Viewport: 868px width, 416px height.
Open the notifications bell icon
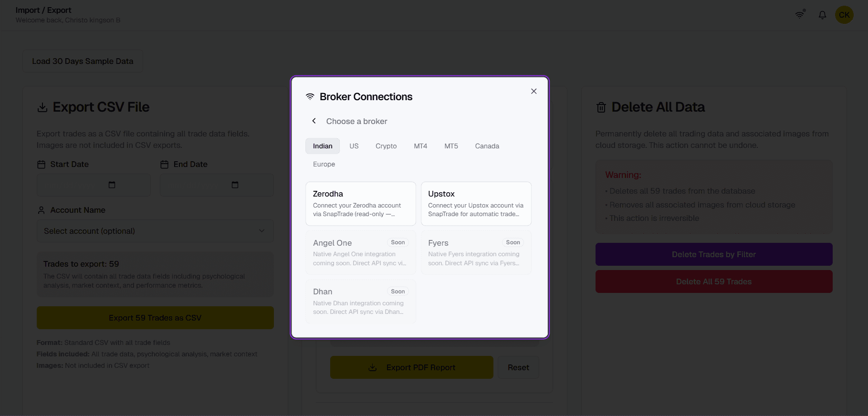pyautogui.click(x=822, y=15)
